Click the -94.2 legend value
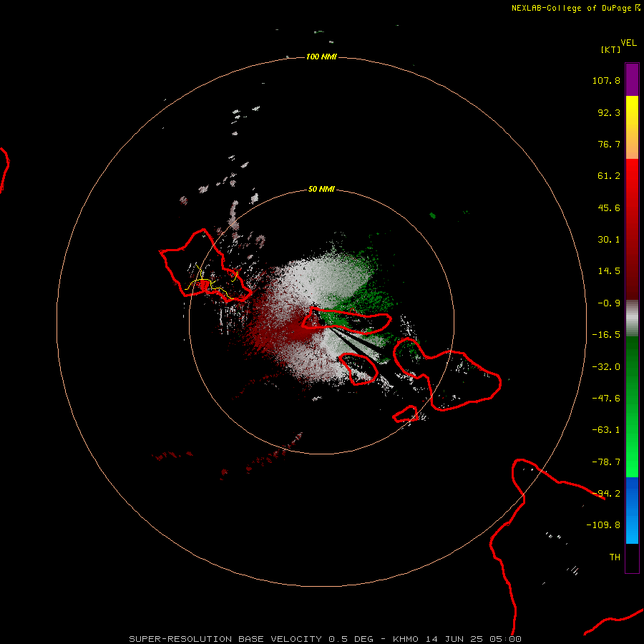The image size is (644, 644). (x=606, y=494)
